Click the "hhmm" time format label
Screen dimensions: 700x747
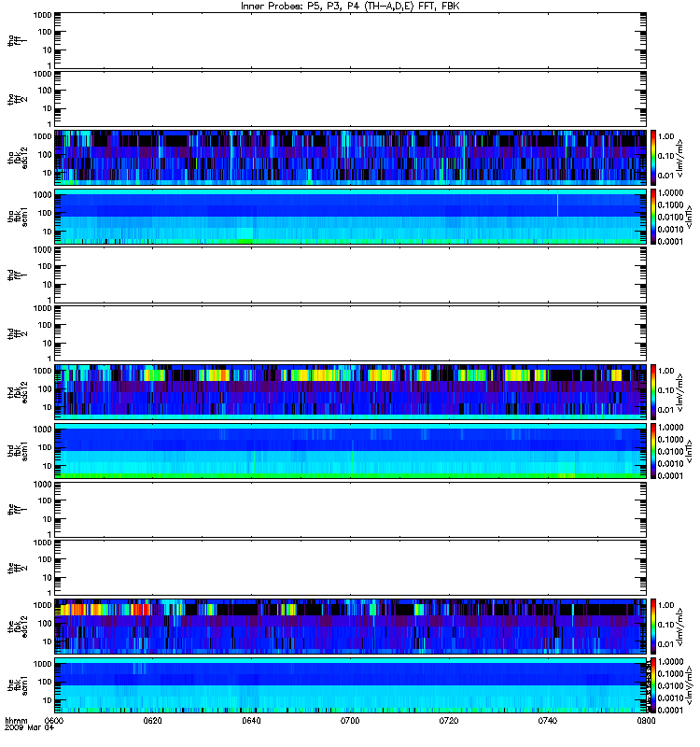click(17, 720)
